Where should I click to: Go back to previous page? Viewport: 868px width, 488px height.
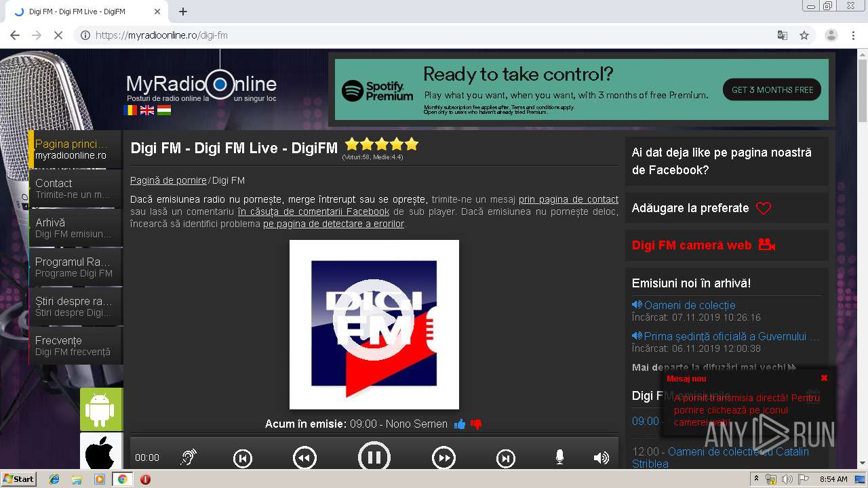tap(15, 35)
